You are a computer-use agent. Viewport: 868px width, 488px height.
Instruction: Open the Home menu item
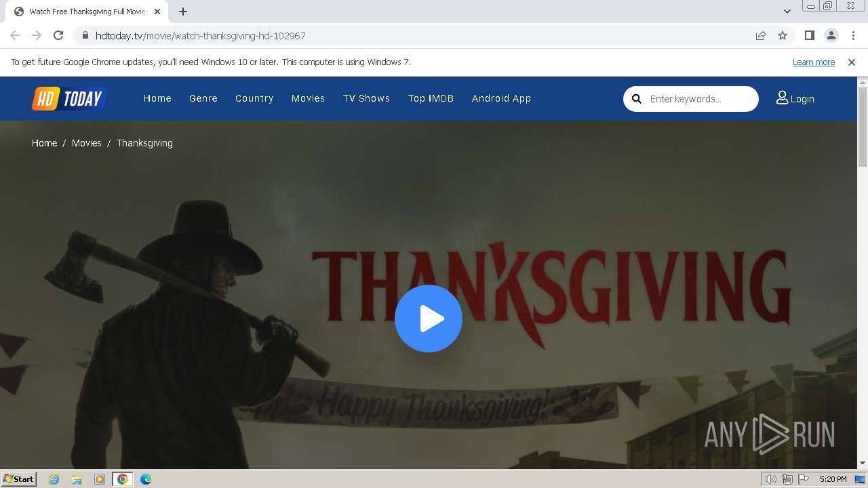point(157,98)
